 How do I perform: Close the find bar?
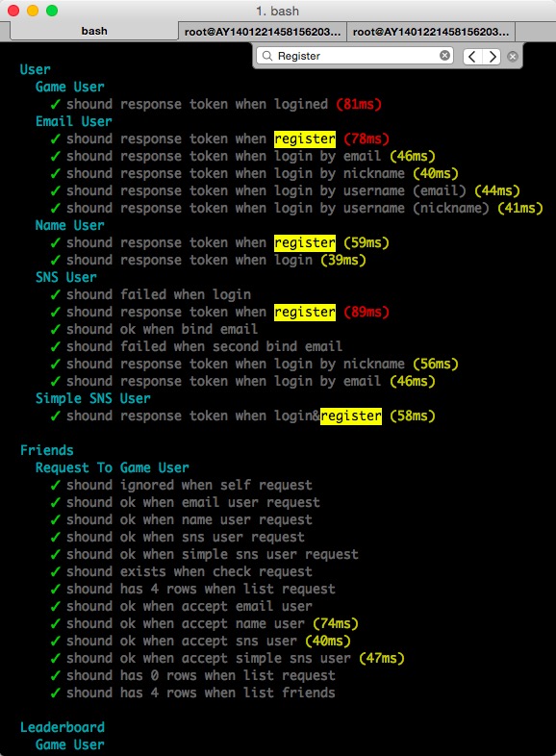tap(513, 57)
